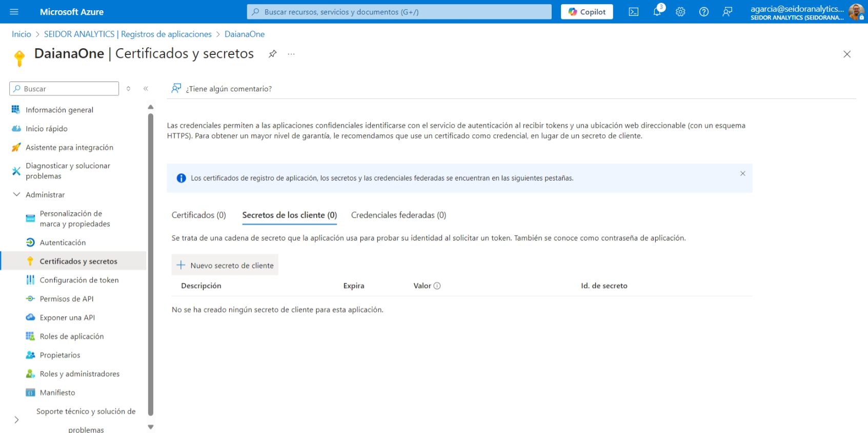868x433 pixels.
Task: Click the feedback icon in the top bar
Action: [727, 12]
